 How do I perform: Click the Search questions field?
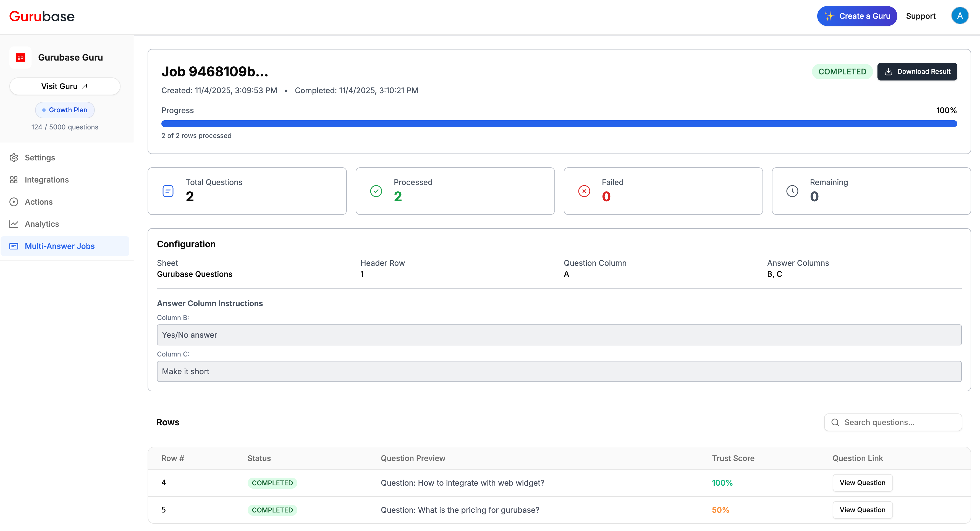(x=893, y=422)
